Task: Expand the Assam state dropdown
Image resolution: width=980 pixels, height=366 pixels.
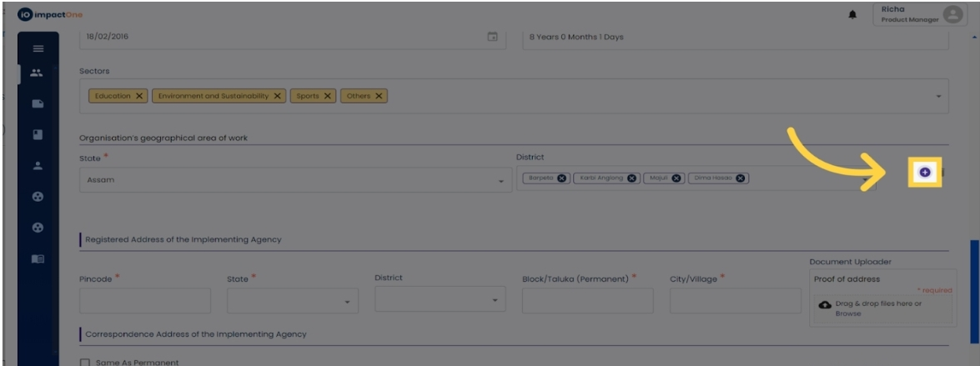Action: click(x=501, y=181)
